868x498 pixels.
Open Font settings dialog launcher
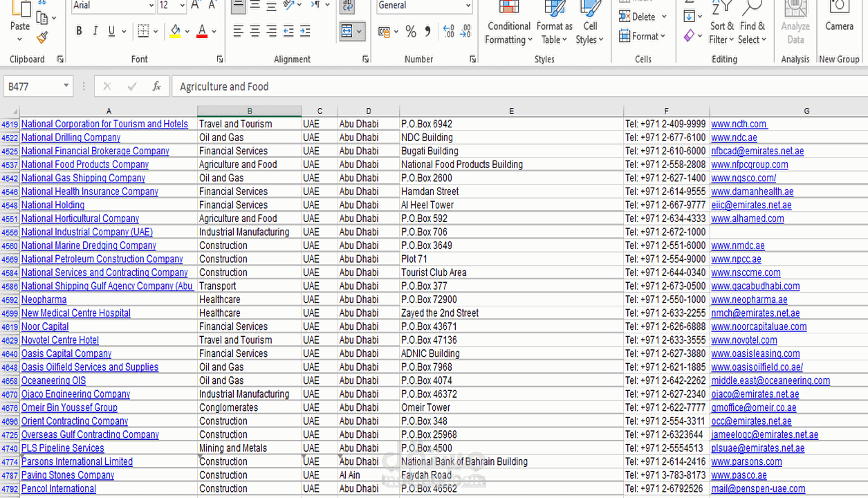220,59
